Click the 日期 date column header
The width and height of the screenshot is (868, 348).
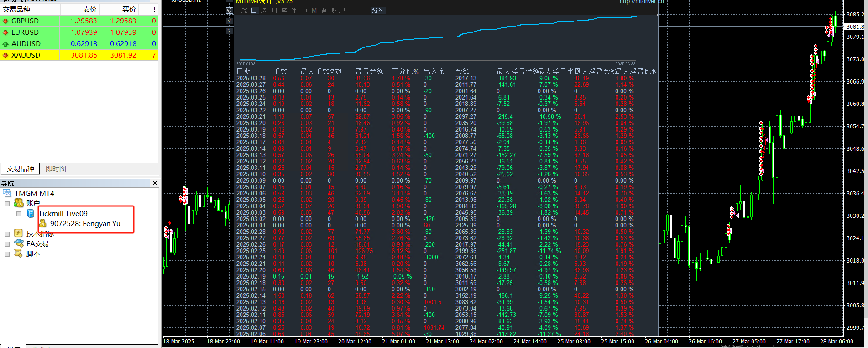click(x=244, y=71)
